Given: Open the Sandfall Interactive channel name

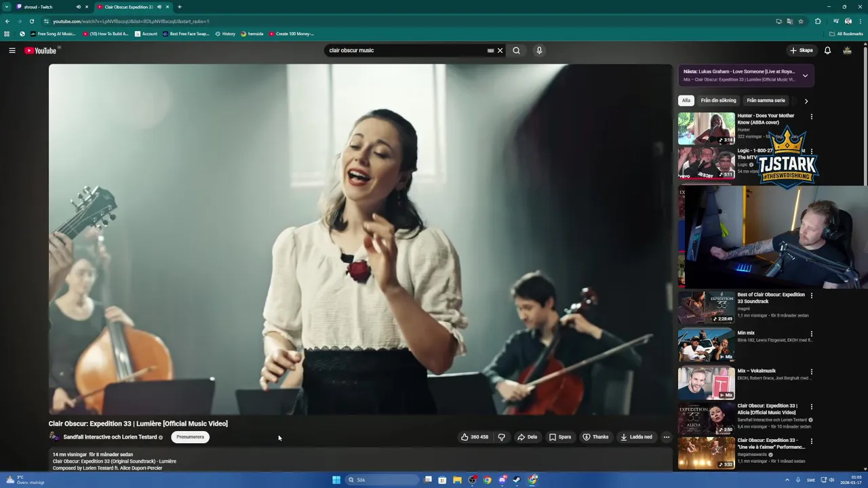Looking at the screenshot, I should pyautogui.click(x=110, y=437).
